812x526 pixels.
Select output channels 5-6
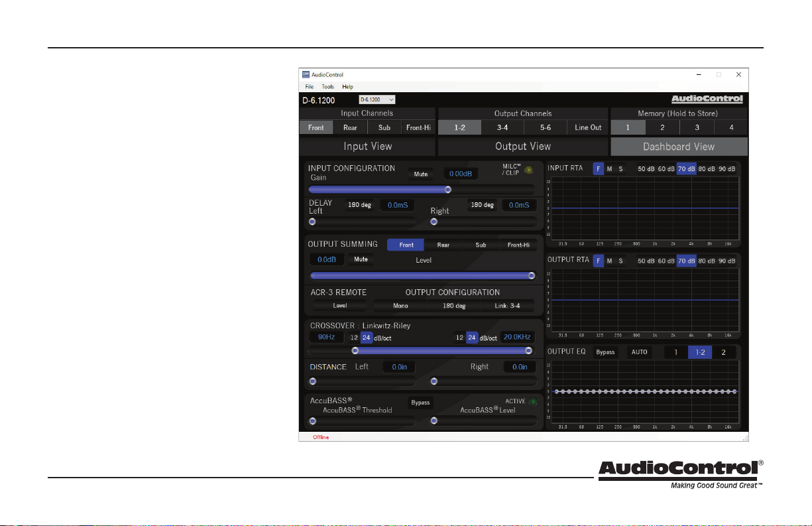click(545, 127)
